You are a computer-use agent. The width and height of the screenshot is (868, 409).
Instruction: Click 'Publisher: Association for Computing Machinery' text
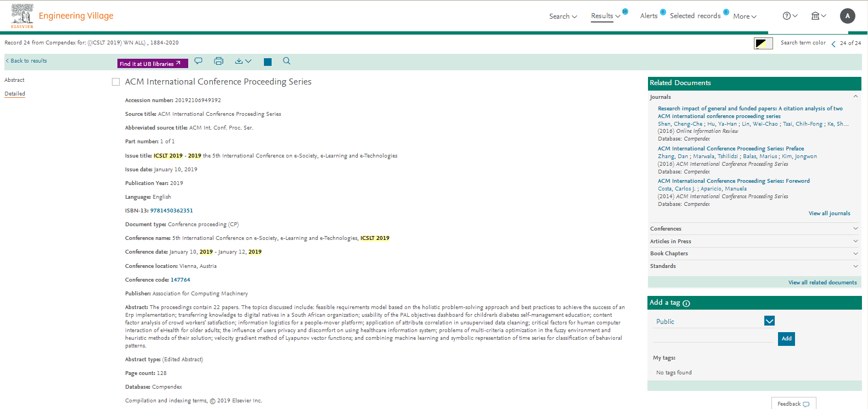(187, 294)
